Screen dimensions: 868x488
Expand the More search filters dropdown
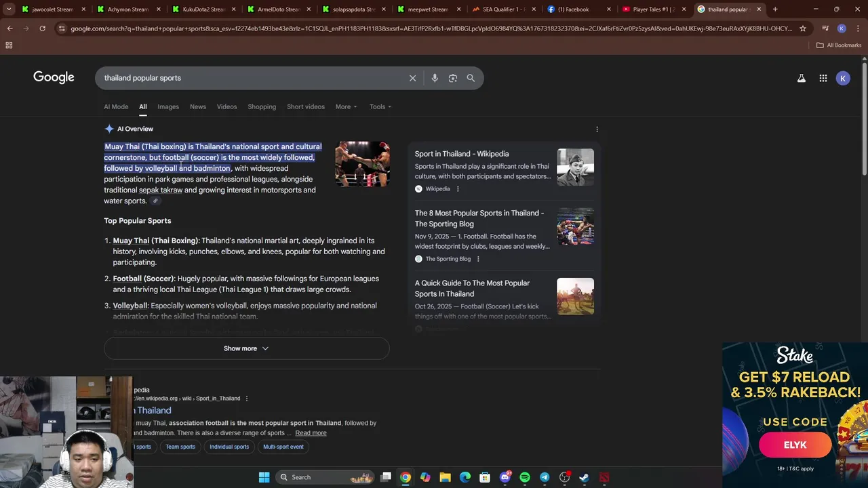coord(346,107)
